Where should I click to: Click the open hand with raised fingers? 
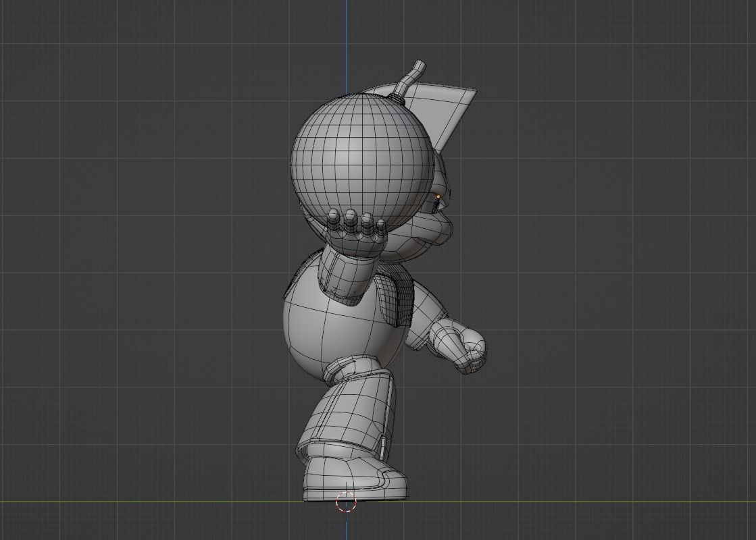[356, 233]
